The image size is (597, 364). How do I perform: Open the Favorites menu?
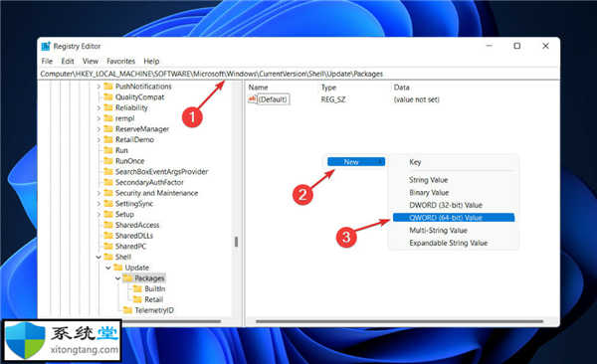coord(120,61)
